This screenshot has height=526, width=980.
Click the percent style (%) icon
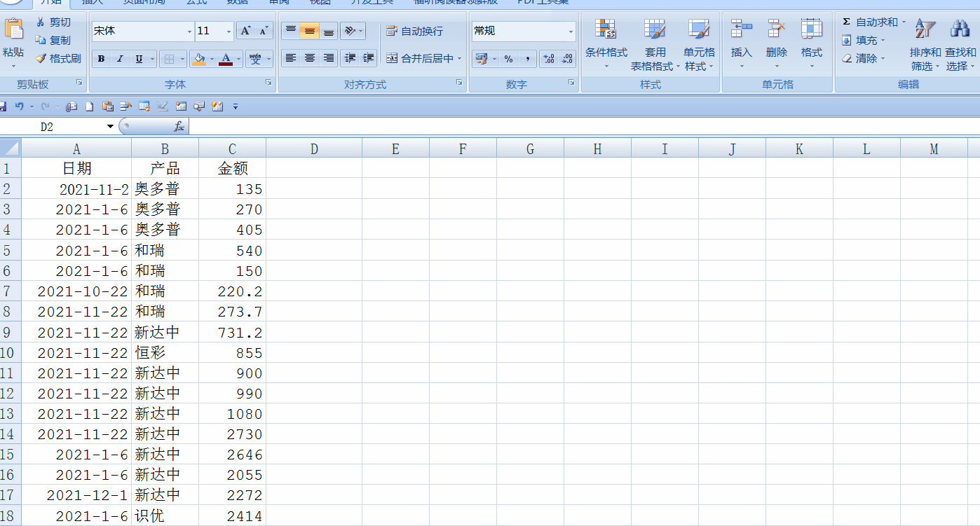(x=508, y=58)
